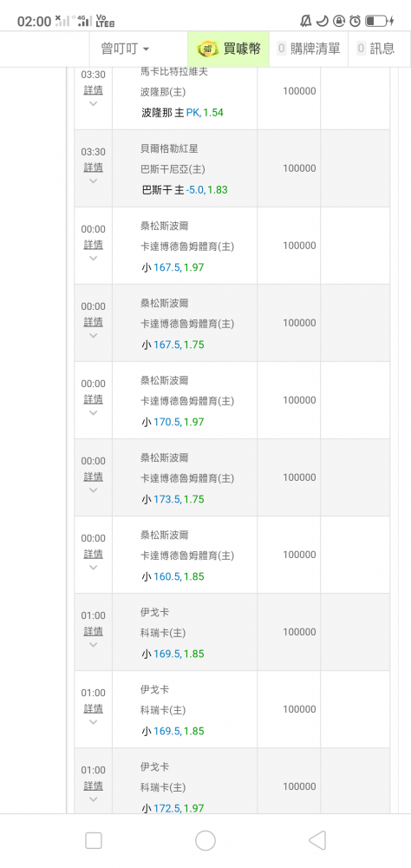The image size is (411, 868).
Task: Open the 訊息 messages tab
Action: click(x=376, y=49)
